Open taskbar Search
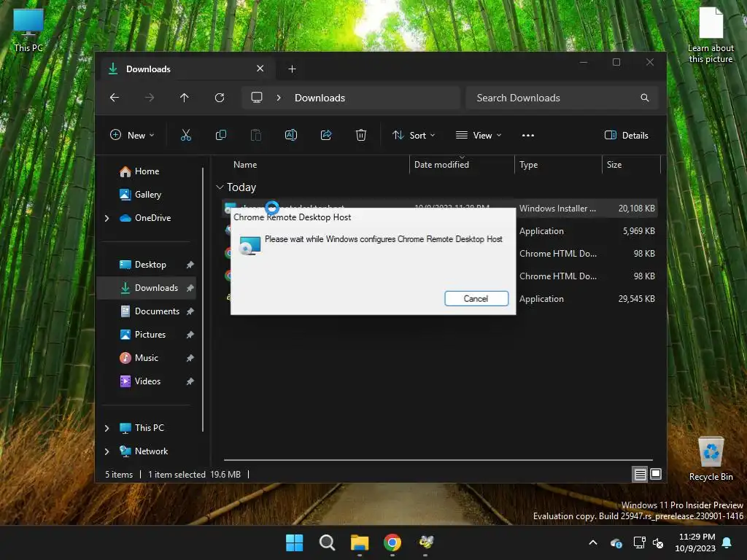 pos(327,542)
